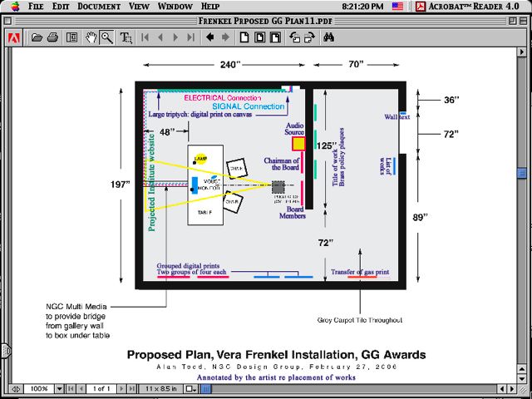Click First Page button in status bar
532x399 pixels.
[x=71, y=389]
